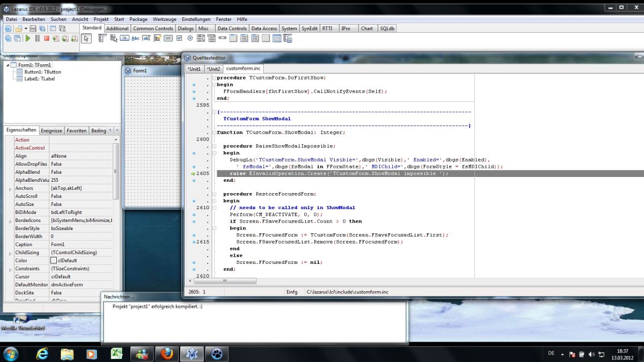Select the selection arrow pointer tool
The height and width of the screenshot is (362, 644).
point(86,38)
